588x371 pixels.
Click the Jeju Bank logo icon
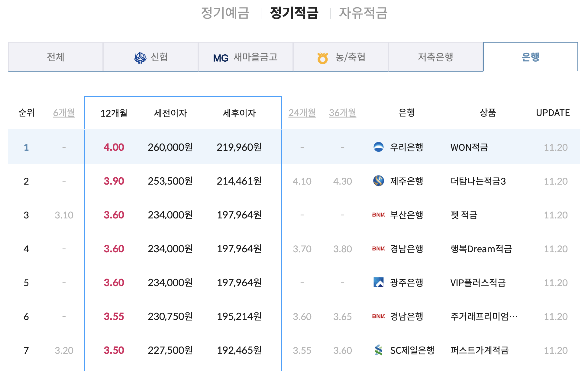coord(378,181)
